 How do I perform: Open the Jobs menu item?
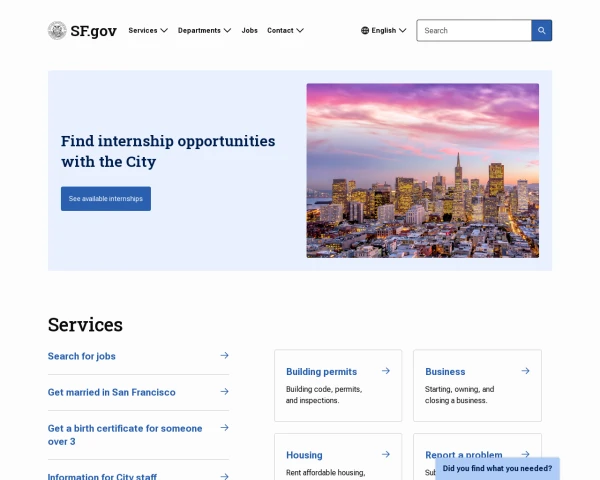(249, 30)
